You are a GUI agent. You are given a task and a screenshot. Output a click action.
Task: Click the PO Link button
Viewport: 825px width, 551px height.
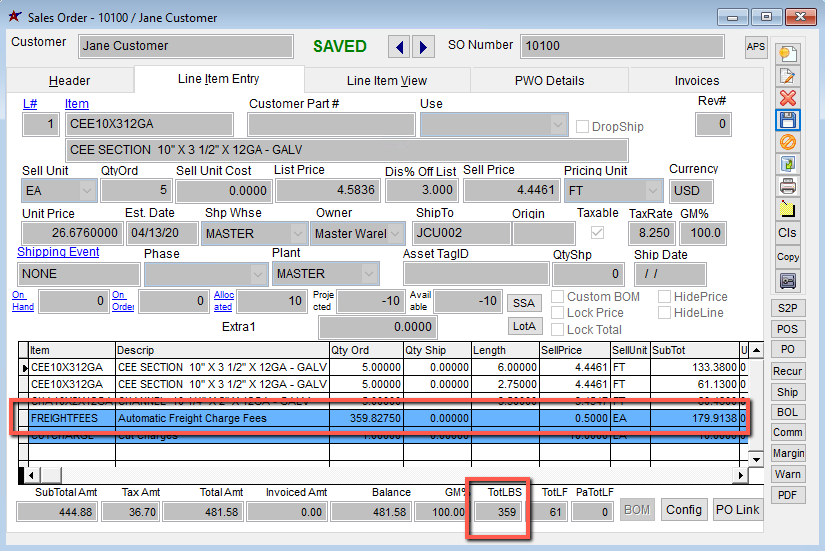(738, 510)
